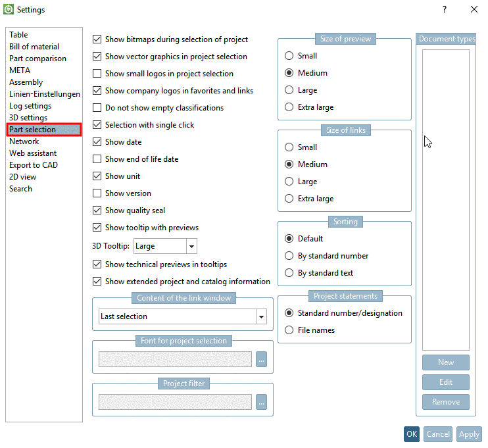Viewport: 488px width, 448px height.
Task: Choose Sorting By standard number
Action: 289,256
